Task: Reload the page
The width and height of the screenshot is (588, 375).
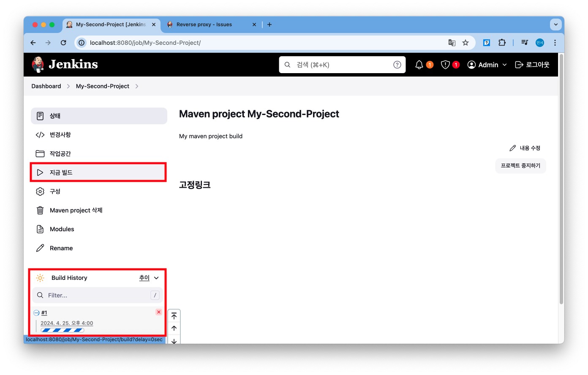Action: pos(63,43)
